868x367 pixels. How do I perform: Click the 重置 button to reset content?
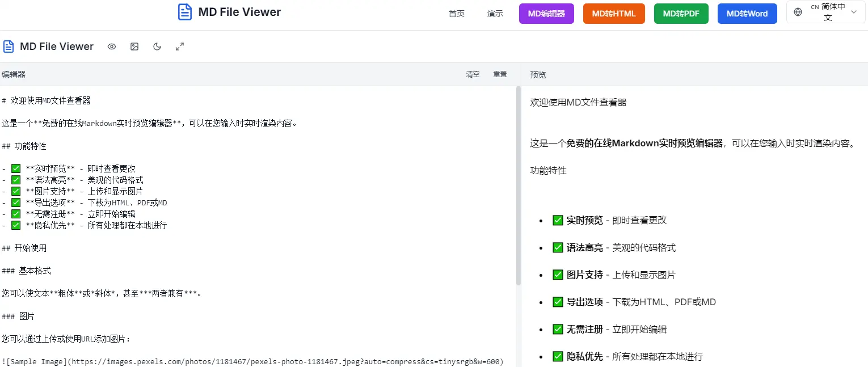pyautogui.click(x=499, y=74)
